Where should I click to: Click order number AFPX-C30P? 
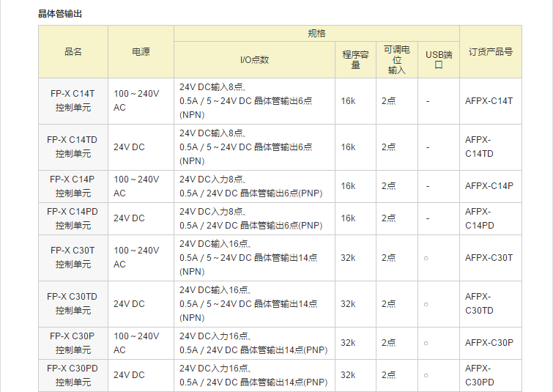click(x=489, y=343)
